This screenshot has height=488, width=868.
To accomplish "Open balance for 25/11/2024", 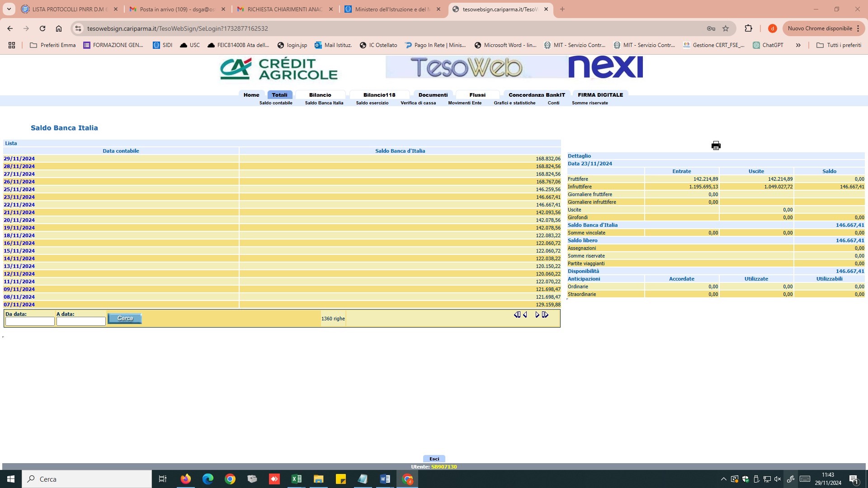I will [x=19, y=189].
